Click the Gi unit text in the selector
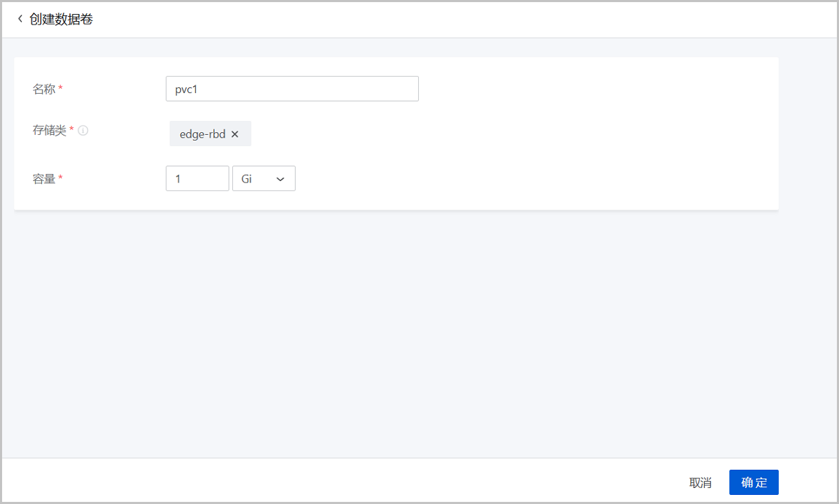The height and width of the screenshot is (504, 839). point(247,179)
